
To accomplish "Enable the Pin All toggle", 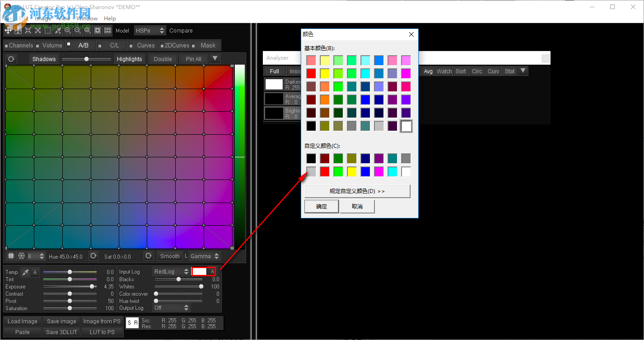I will (193, 58).
